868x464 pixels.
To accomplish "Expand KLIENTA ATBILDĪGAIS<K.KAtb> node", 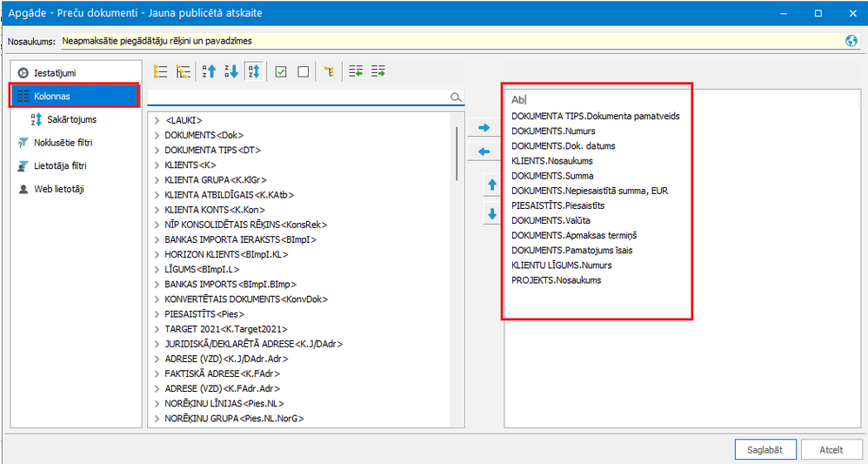I will 157,195.
